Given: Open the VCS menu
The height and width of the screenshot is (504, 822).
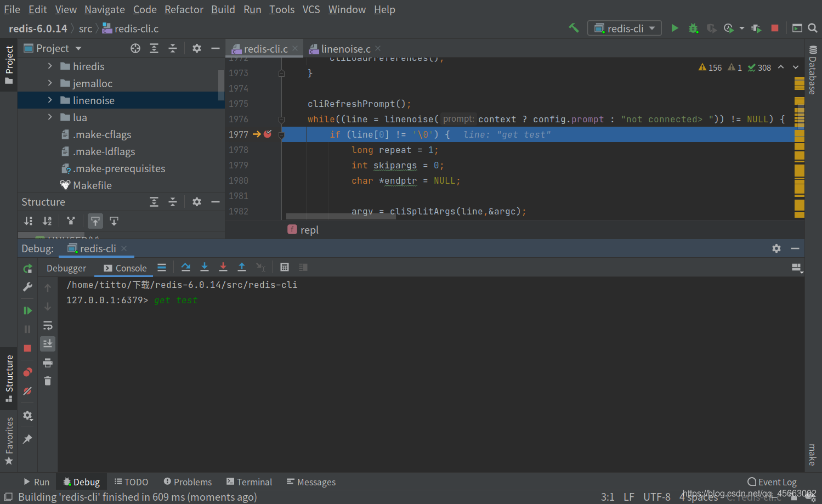Looking at the screenshot, I should click(311, 9).
